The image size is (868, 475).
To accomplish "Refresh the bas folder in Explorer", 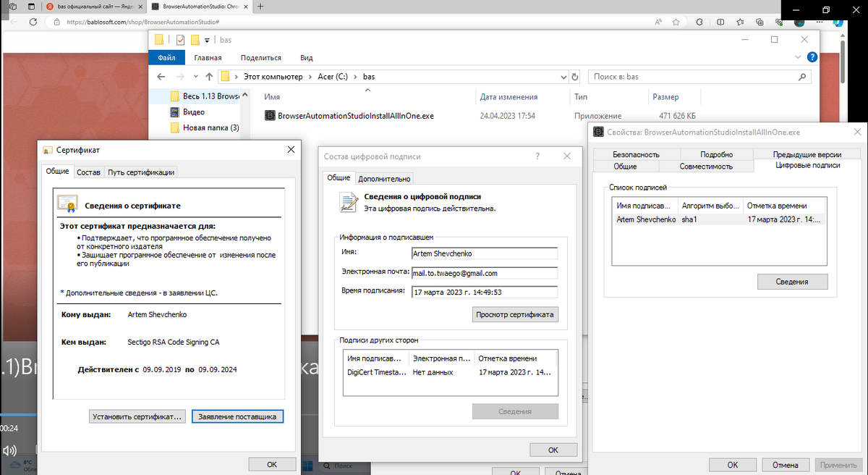I will [x=575, y=76].
